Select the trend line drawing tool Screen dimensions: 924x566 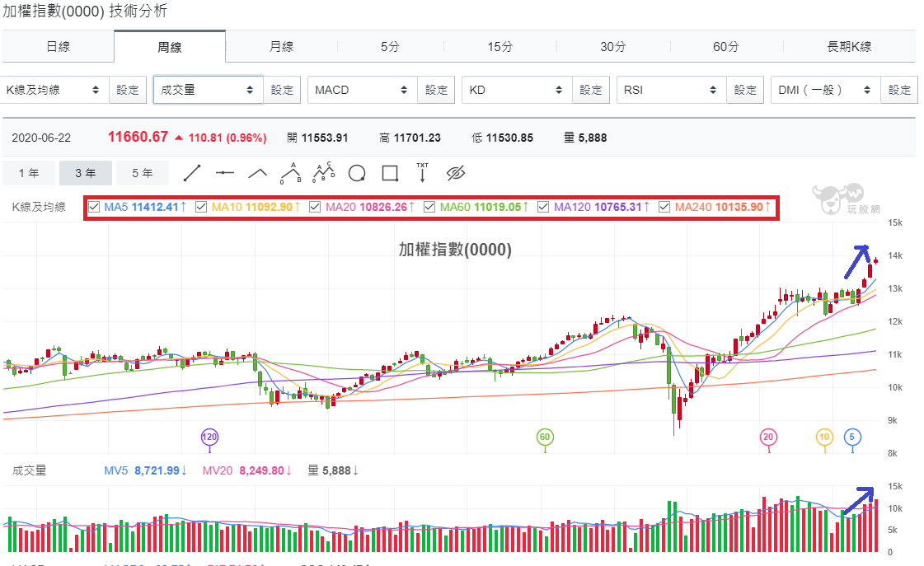(x=192, y=173)
